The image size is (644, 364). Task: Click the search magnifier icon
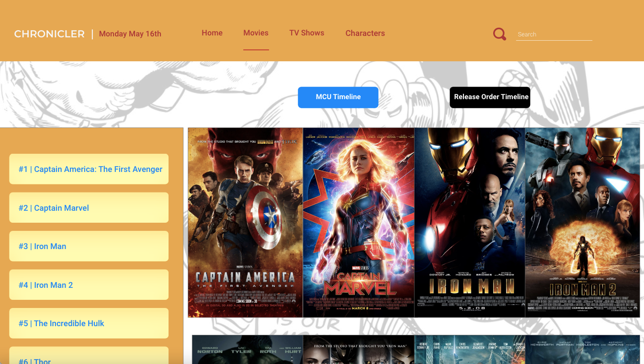coord(499,34)
